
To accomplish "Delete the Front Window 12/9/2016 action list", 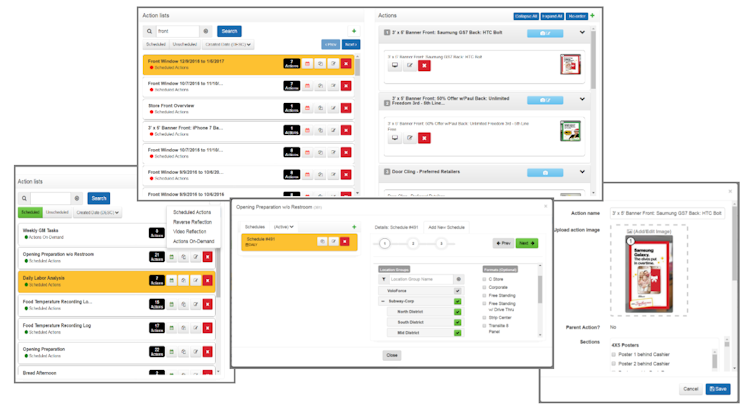I will (x=346, y=64).
